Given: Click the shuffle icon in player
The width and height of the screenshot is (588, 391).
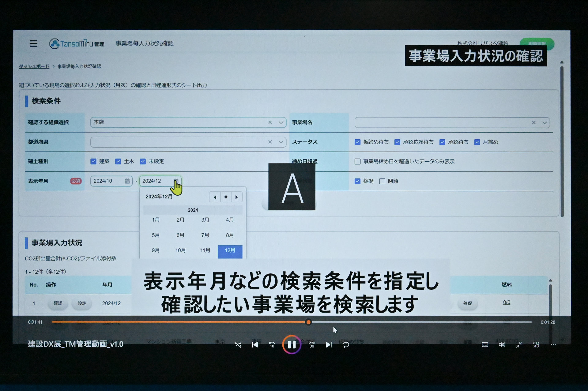Looking at the screenshot, I should coord(238,345).
